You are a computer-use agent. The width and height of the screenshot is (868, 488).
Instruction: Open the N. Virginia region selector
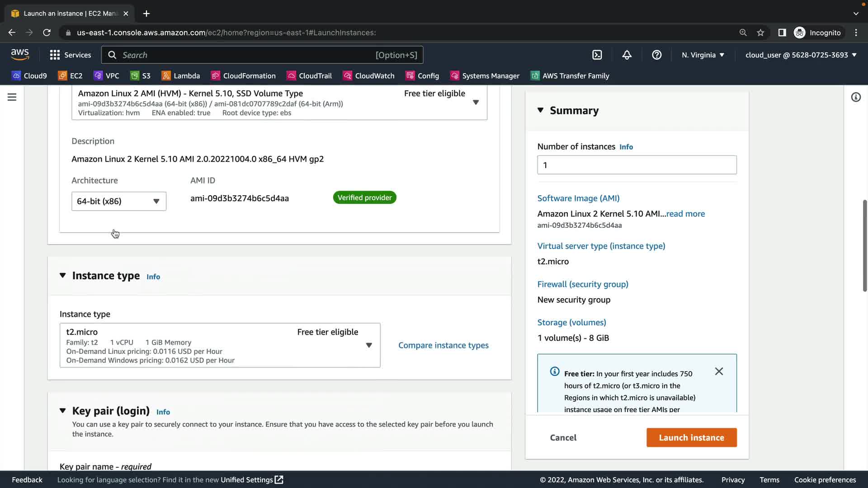(x=703, y=55)
